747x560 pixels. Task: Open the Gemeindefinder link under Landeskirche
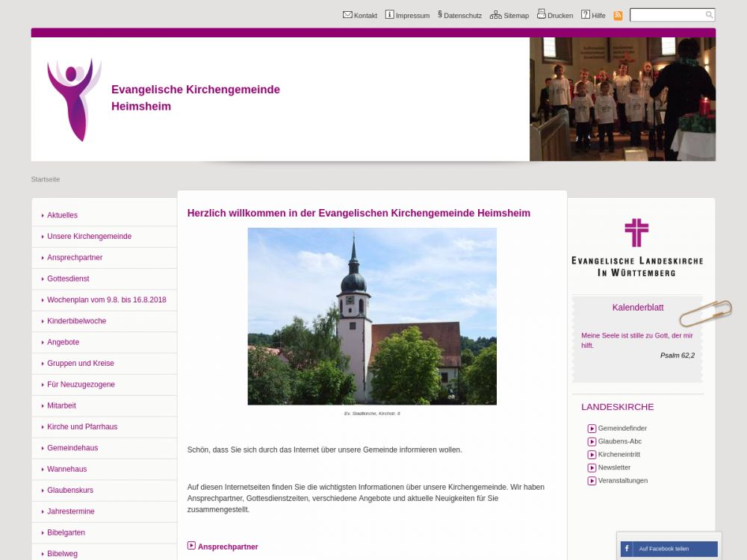point(622,429)
